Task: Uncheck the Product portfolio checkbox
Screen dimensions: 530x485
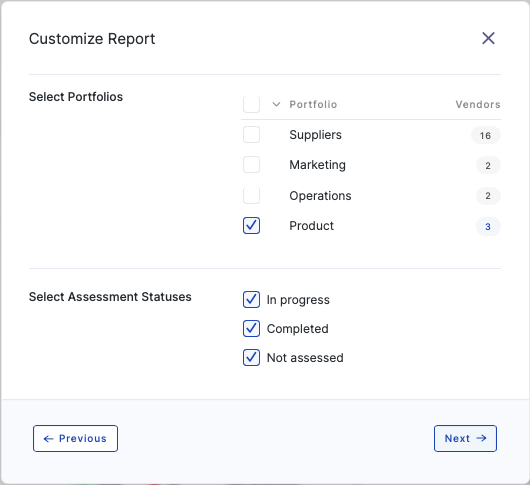Action: pyautogui.click(x=251, y=225)
